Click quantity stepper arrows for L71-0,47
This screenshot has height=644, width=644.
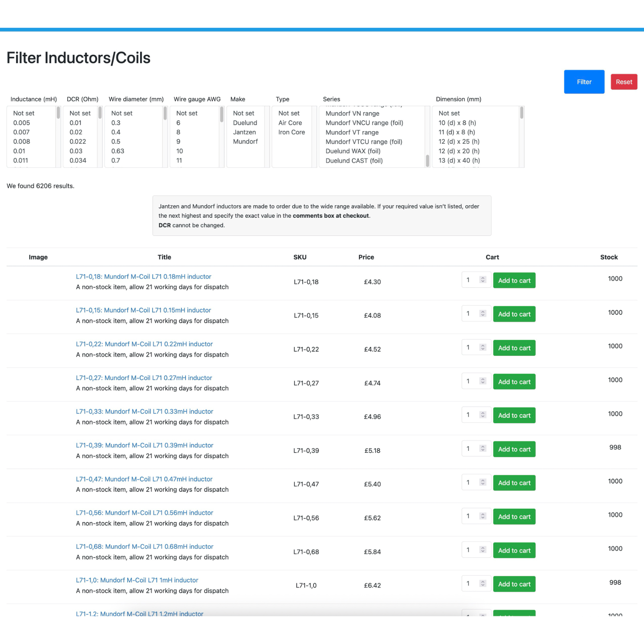pos(483,482)
